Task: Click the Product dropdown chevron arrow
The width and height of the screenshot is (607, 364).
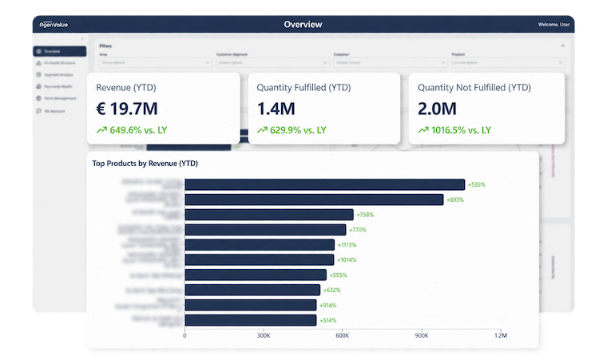Action: pos(560,63)
